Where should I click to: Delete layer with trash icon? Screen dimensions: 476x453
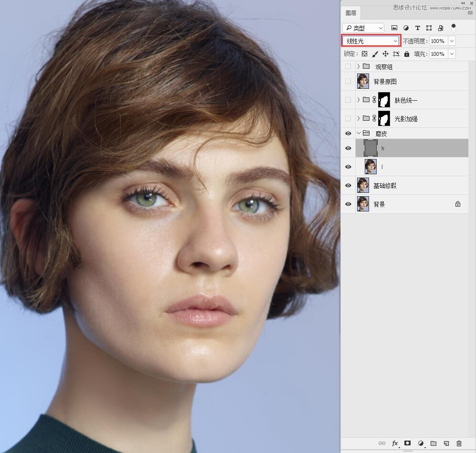point(459,443)
